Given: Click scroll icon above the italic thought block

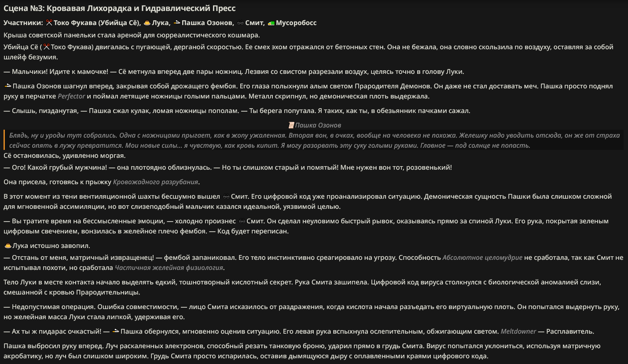Looking at the screenshot, I should (x=290, y=125).
